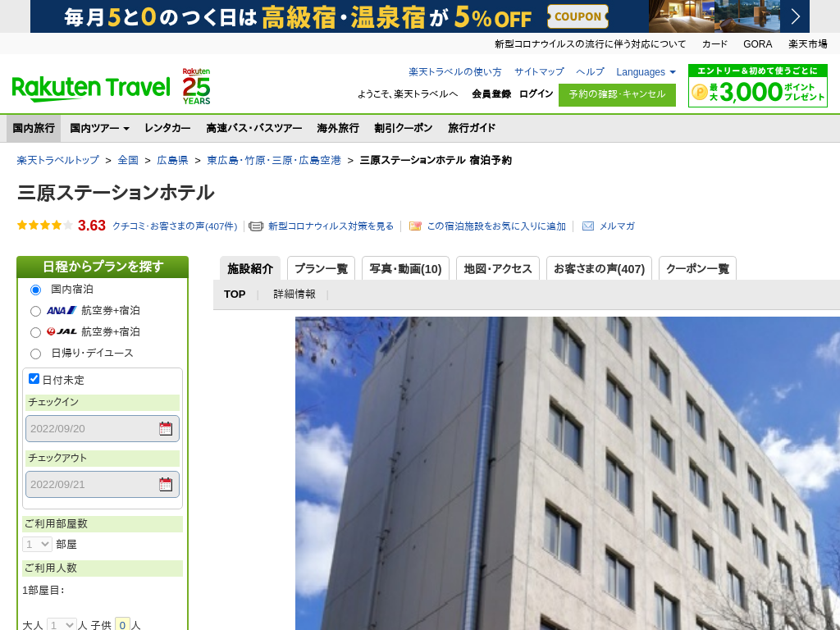Select the 国内宿泊 radio button

[x=35, y=290]
